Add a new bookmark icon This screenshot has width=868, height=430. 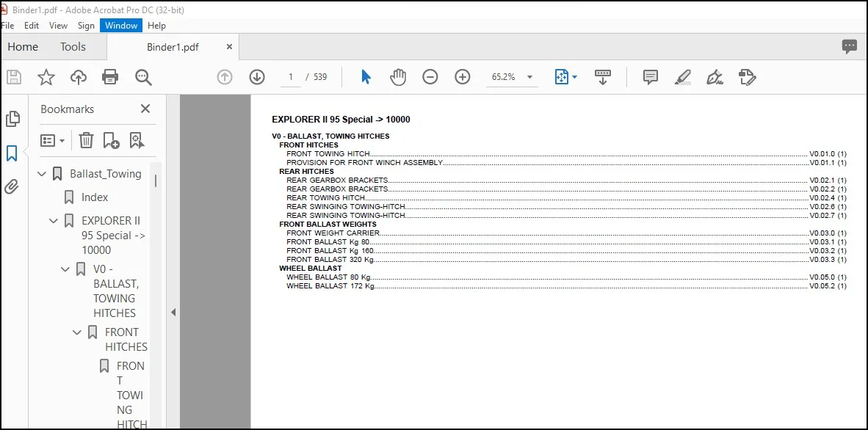tap(112, 141)
